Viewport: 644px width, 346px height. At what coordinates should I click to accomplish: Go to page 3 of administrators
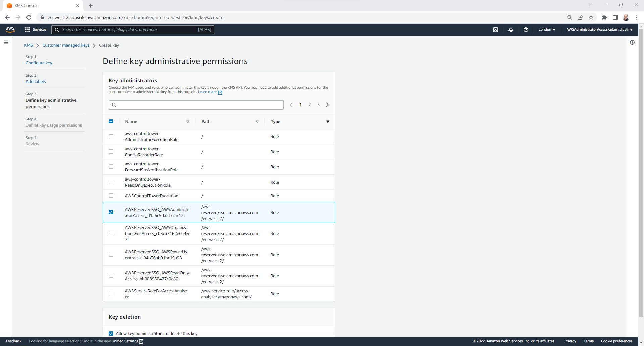[x=318, y=105]
